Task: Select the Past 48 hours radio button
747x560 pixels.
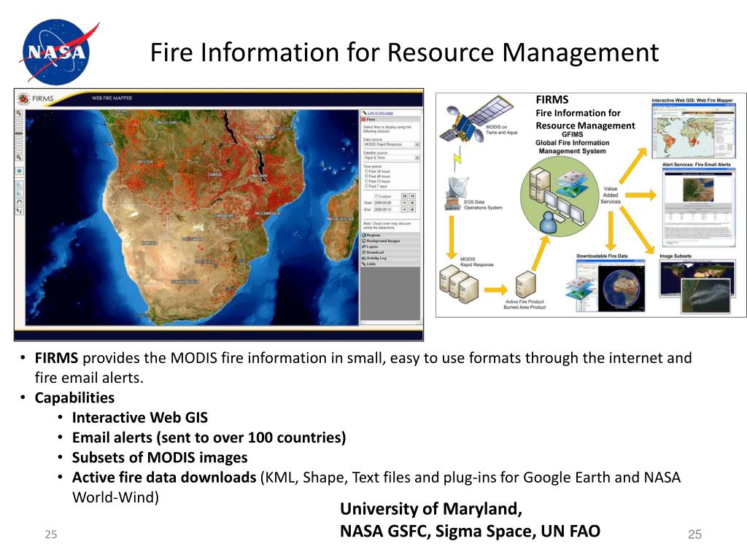Action: click(366, 176)
